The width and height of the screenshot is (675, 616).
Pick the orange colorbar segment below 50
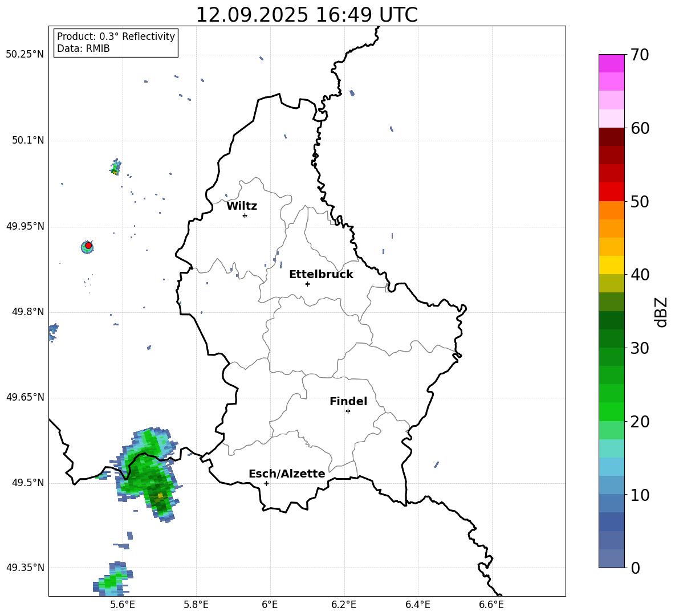(611, 210)
